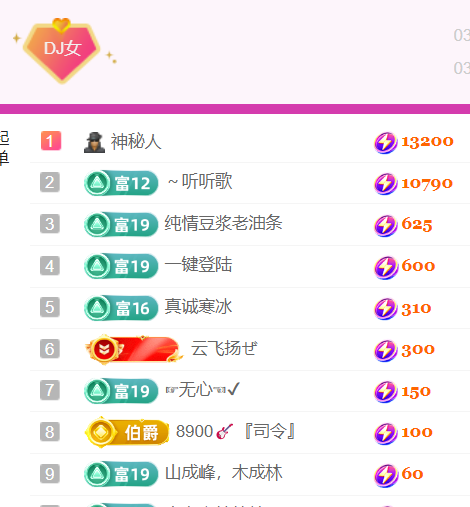Click the rank 9 number badge
This screenshot has height=507, width=470.
(50, 473)
